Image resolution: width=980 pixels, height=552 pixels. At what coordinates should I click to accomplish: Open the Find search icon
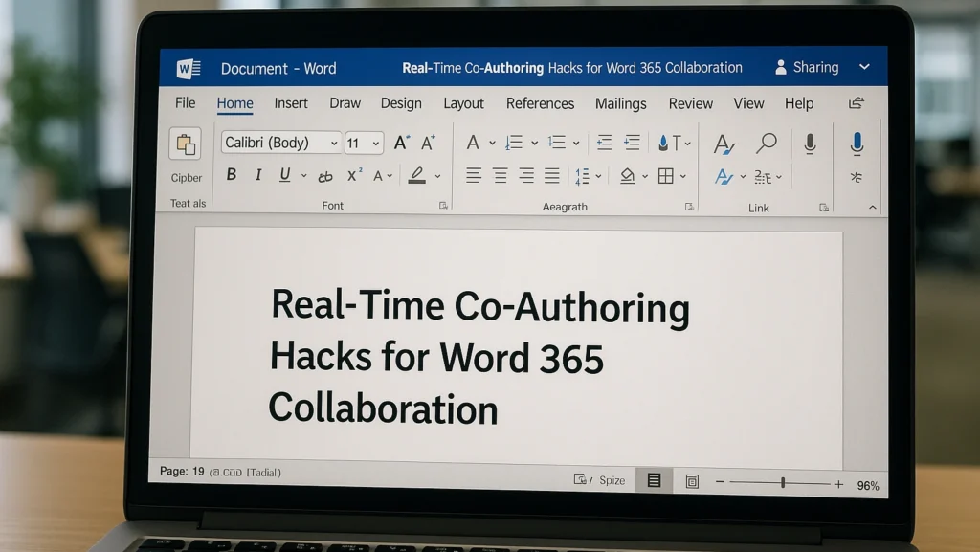tap(766, 142)
